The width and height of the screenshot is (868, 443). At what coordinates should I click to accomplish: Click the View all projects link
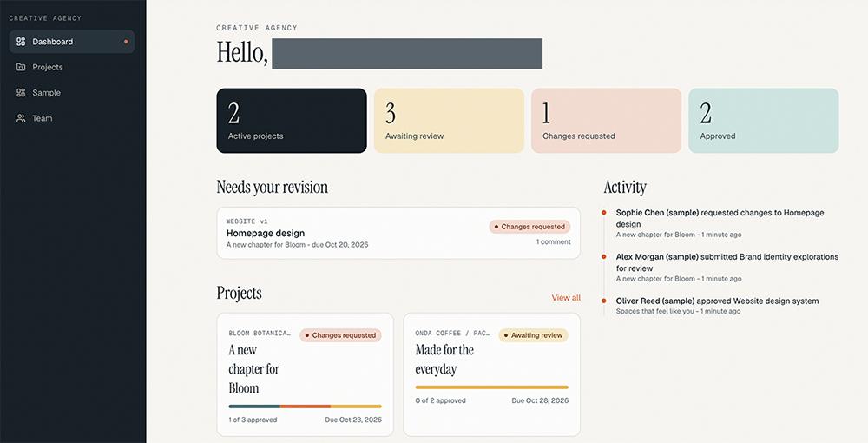566,297
